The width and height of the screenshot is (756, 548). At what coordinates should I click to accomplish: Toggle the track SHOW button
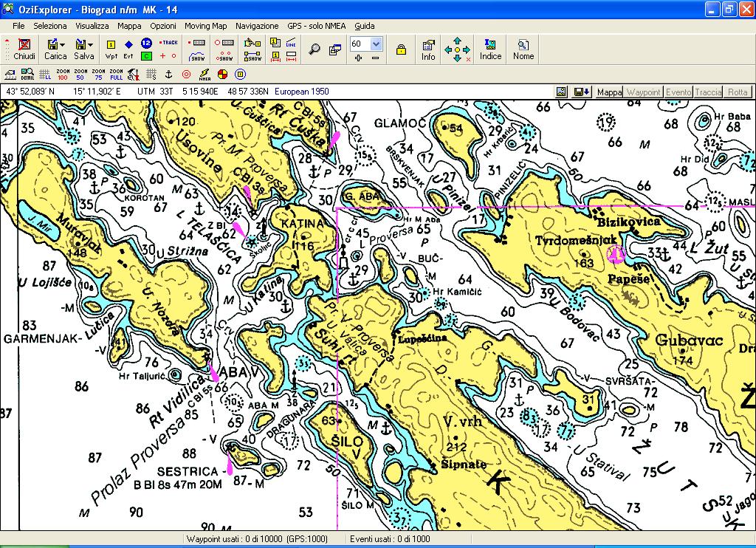pyautogui.click(x=197, y=56)
